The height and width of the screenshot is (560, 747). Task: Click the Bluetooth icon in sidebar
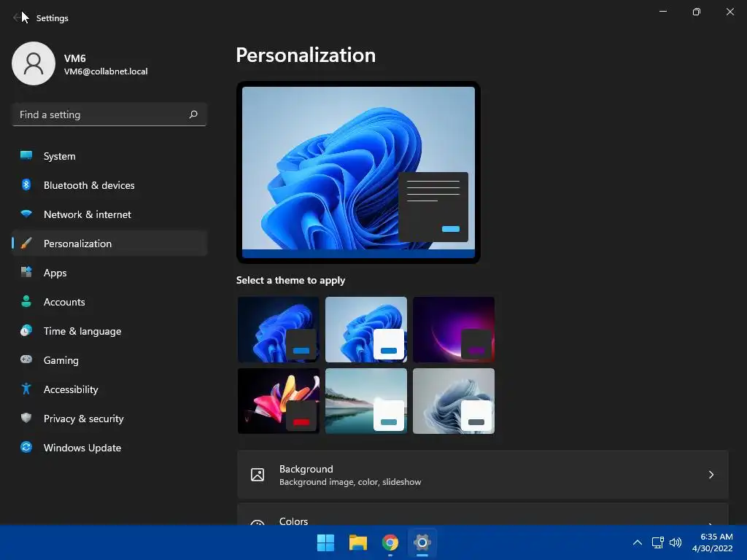point(26,184)
